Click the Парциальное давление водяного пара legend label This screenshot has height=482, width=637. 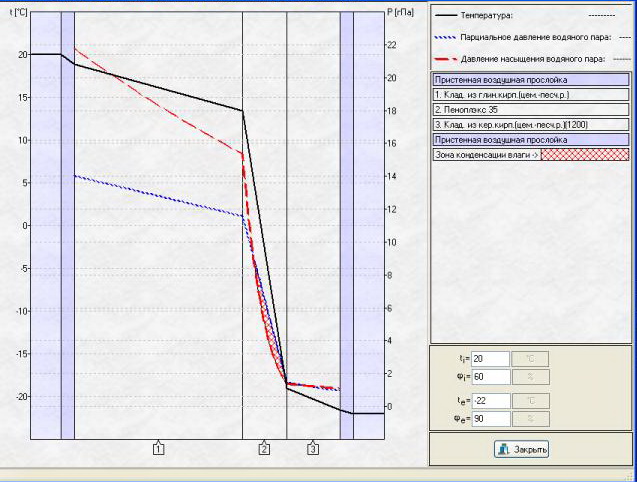click(x=535, y=37)
